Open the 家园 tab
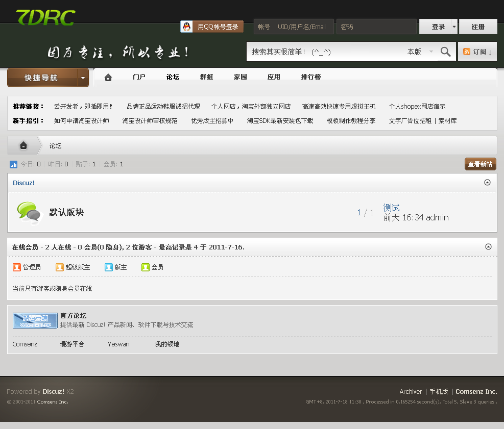504x429 pixels. click(240, 77)
